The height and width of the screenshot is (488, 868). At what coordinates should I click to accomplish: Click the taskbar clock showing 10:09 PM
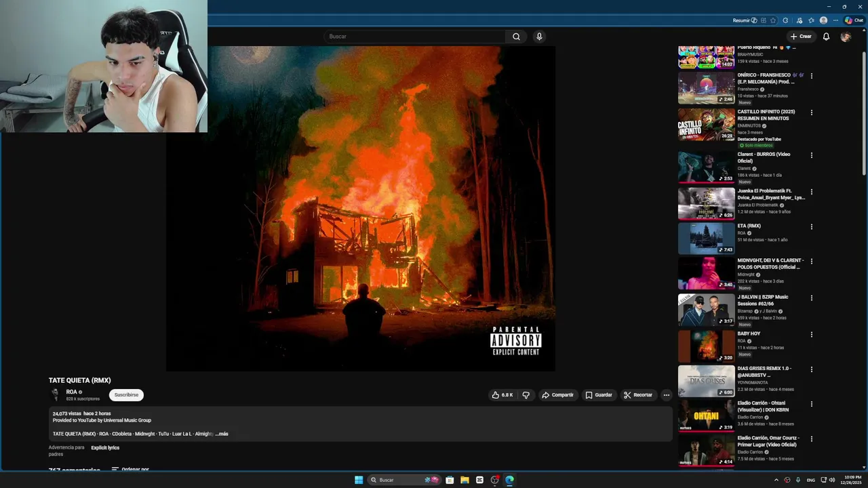[852, 480]
